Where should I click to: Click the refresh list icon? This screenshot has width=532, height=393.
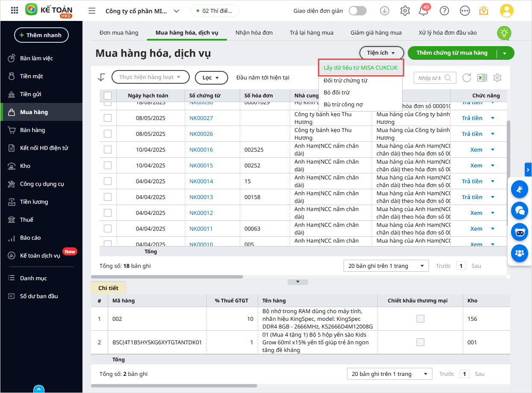click(x=467, y=78)
